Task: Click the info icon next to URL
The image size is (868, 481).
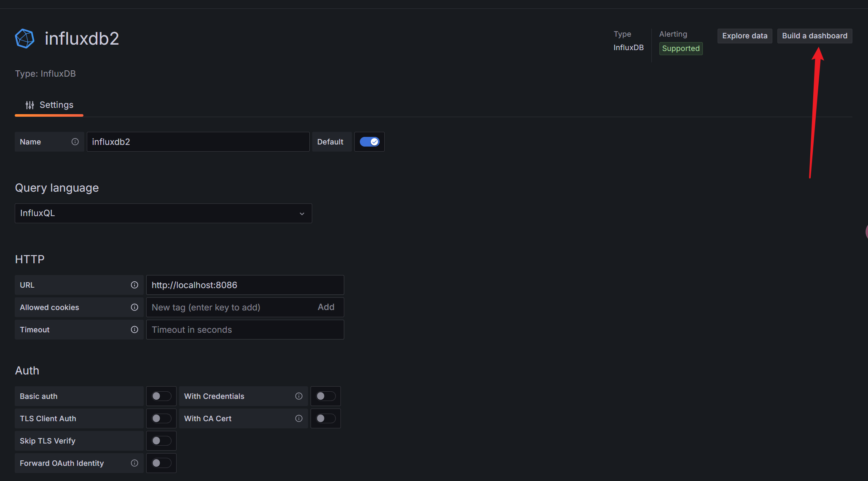Action: [134, 285]
